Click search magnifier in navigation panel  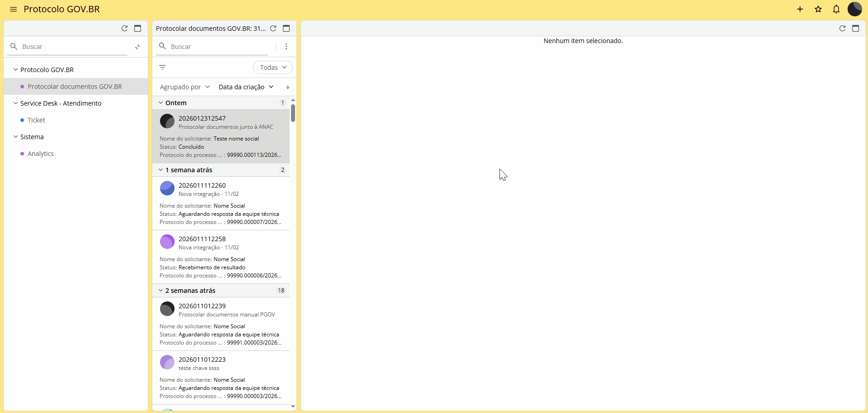(x=14, y=46)
